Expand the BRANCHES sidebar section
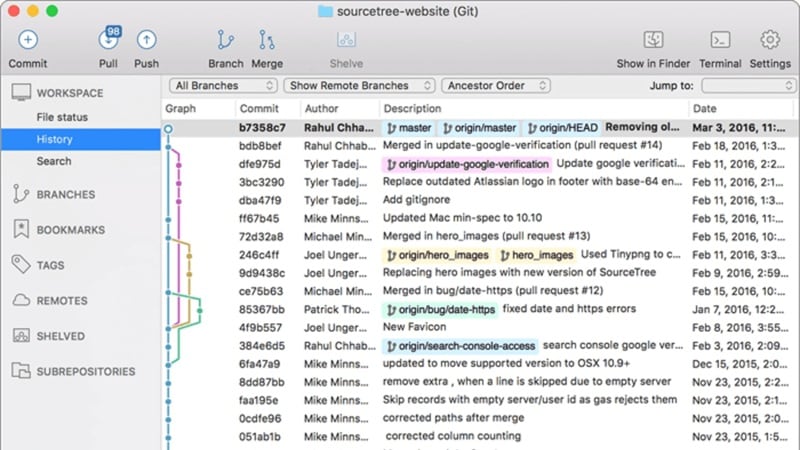Screen dimensions: 800x450 click(66, 194)
